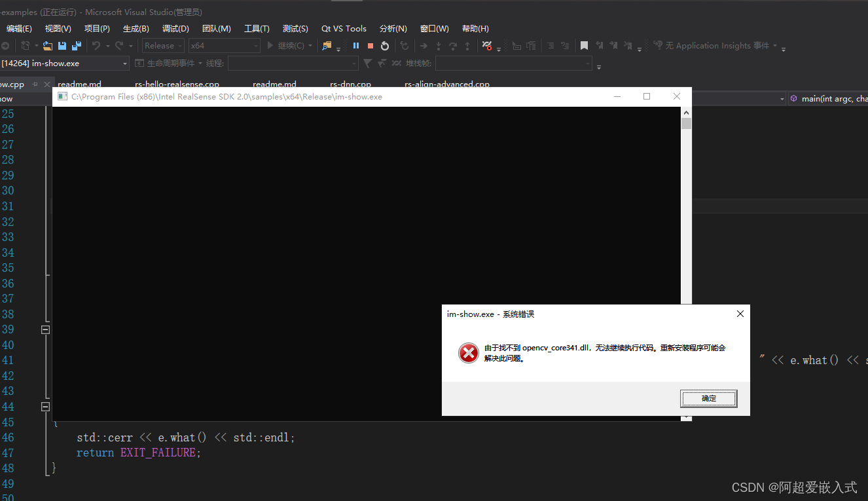
Task: Stop debugging with the red square icon
Action: point(371,46)
